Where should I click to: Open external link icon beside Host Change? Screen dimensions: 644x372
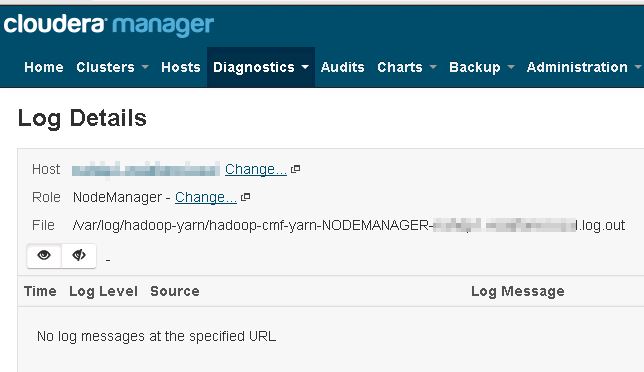pyautogui.click(x=295, y=169)
